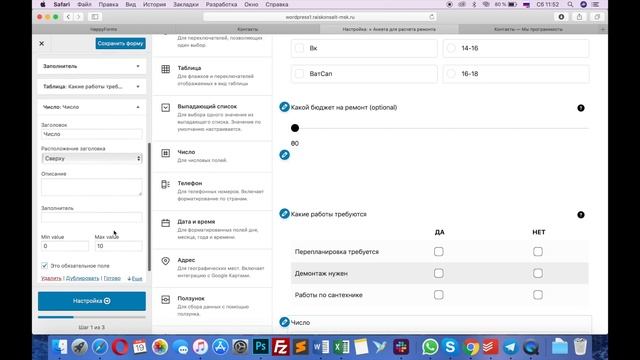Click the edit pencil beside 'Какой бюджет на ремонт'
Image resolution: width=640 pixels, height=360 pixels.
coord(284,107)
